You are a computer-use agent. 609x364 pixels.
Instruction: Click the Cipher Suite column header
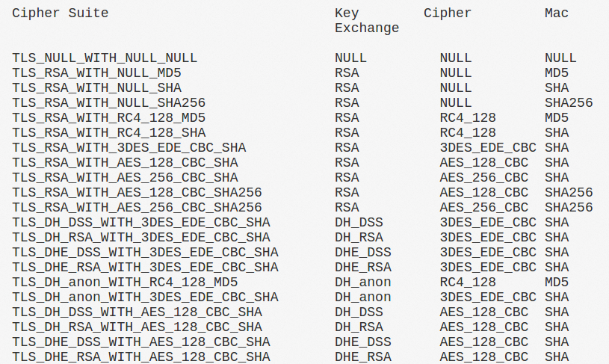coord(61,13)
